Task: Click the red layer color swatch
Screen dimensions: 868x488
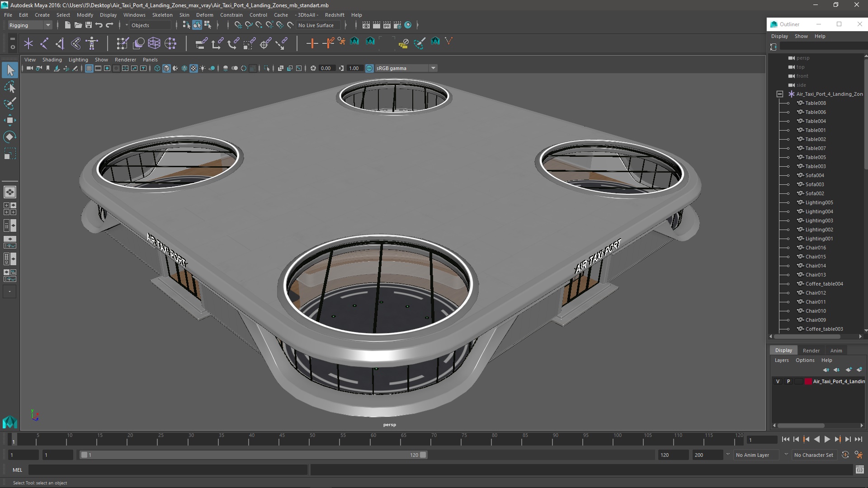Action: point(808,381)
